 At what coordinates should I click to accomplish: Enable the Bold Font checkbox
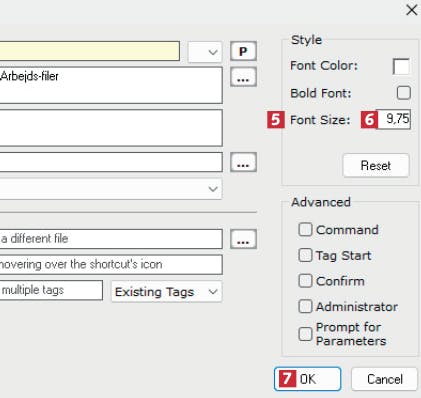[x=403, y=93]
